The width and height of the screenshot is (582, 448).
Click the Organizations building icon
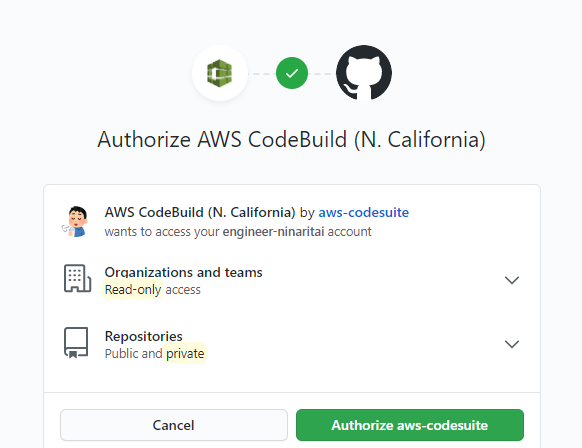[77, 278]
